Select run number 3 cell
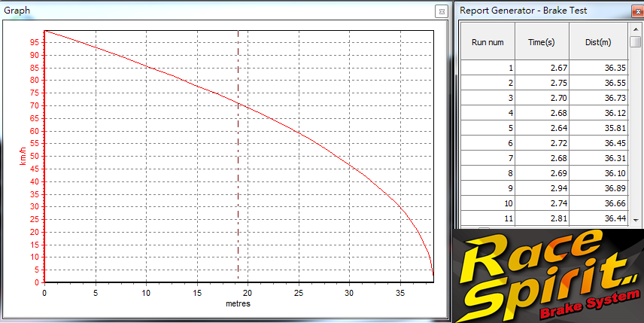Viewport: 644px width, 323px height. (488, 98)
